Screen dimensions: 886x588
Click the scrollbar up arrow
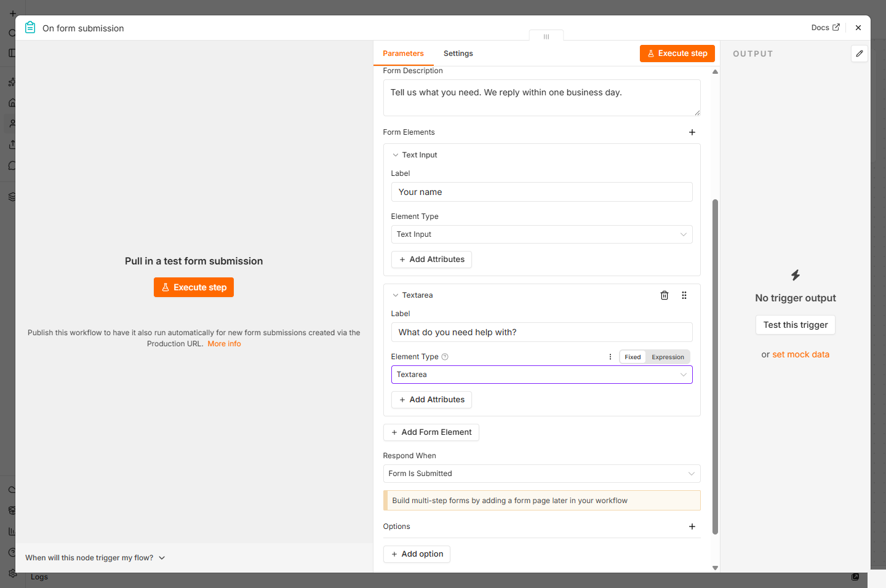[x=715, y=72]
